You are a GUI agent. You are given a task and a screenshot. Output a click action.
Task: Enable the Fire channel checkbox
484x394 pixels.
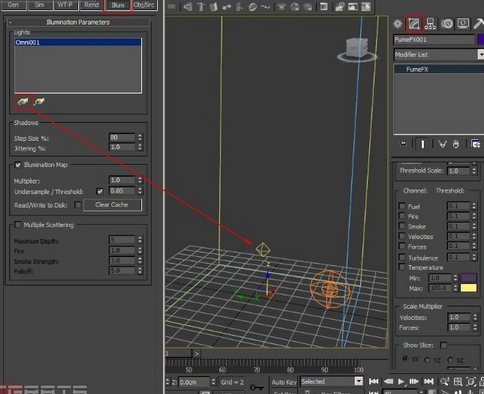[x=402, y=216]
